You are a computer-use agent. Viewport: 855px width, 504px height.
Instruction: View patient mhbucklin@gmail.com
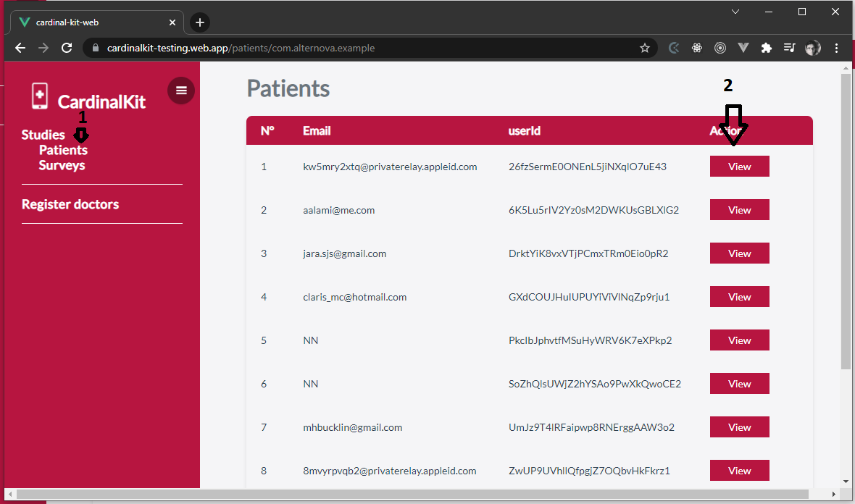pyautogui.click(x=739, y=427)
